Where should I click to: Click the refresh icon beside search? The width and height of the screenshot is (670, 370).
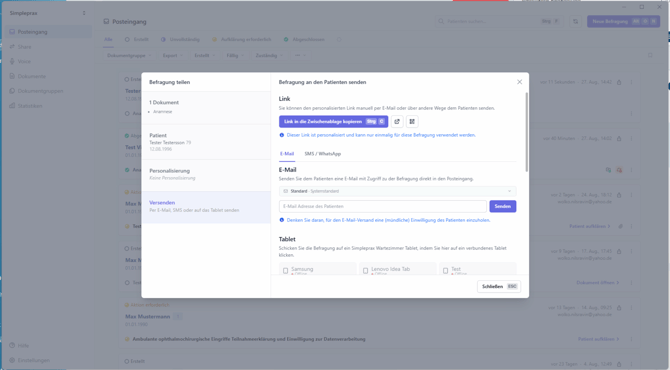(576, 21)
